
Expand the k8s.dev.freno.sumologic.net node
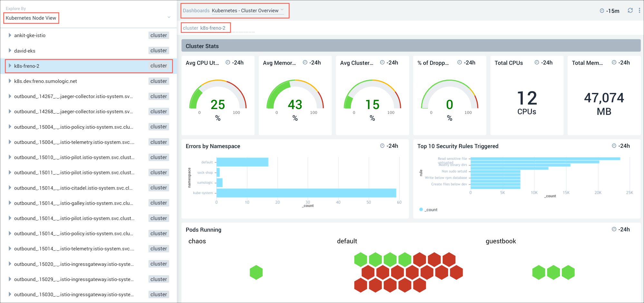pos(10,81)
